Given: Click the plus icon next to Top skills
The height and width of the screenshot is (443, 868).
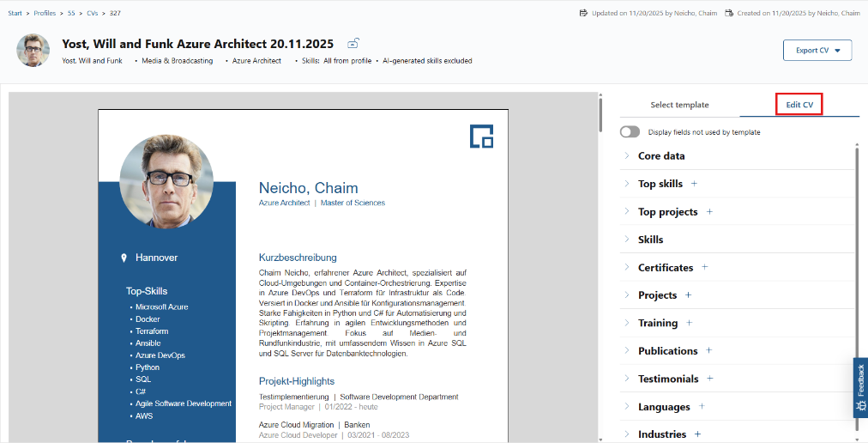Looking at the screenshot, I should [x=694, y=184].
